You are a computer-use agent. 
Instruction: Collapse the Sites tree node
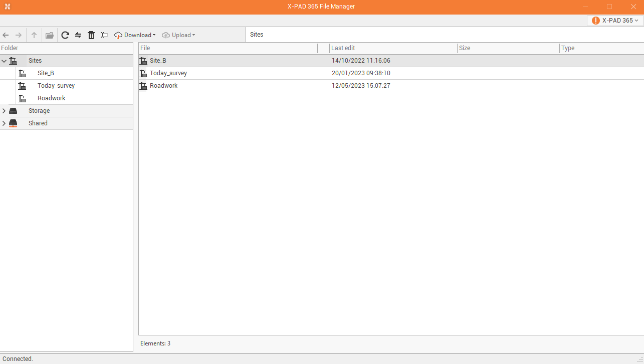[x=5, y=61]
